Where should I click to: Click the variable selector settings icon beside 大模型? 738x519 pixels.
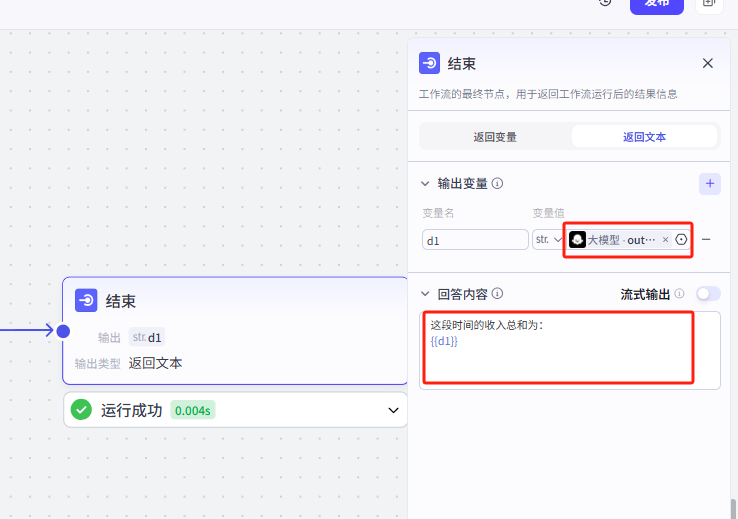click(x=682, y=240)
